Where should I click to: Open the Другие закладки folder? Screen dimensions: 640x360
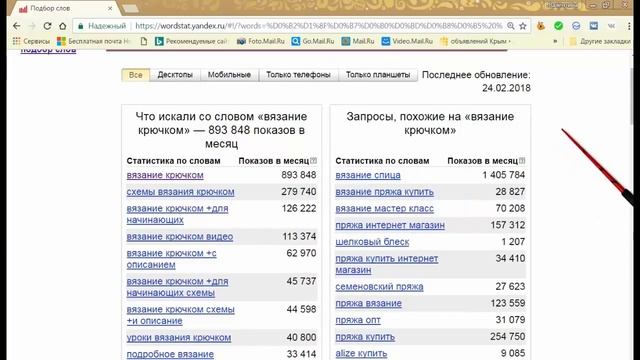600,41
